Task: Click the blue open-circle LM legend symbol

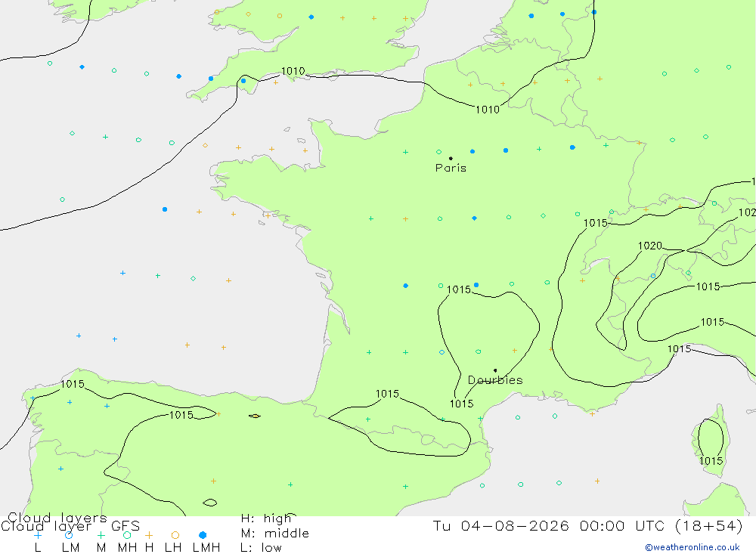Action: (x=69, y=535)
